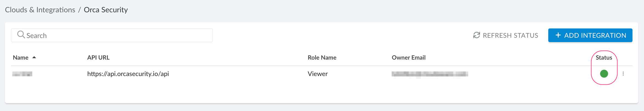This screenshot has width=644, height=111.
Task: Sort by the Name column header
Action: pos(21,58)
